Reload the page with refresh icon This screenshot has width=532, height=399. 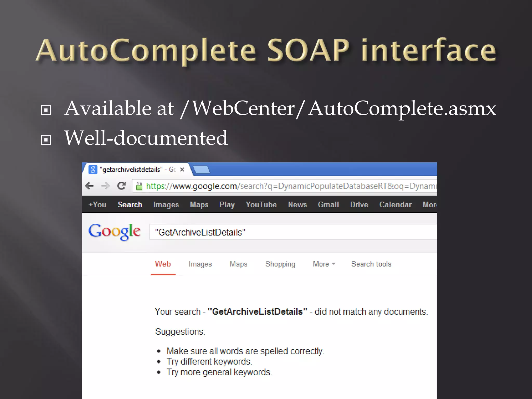[x=121, y=186]
